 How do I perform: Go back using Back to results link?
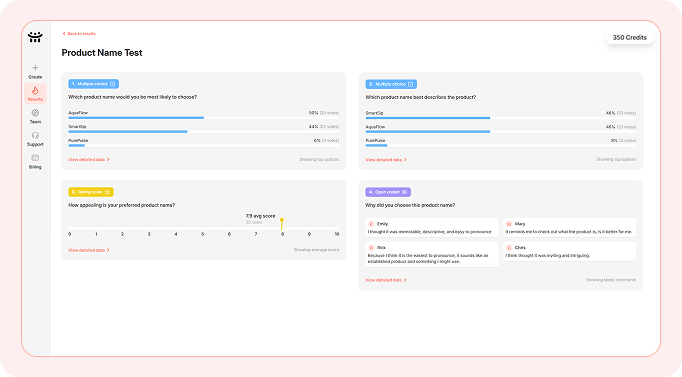[79, 33]
